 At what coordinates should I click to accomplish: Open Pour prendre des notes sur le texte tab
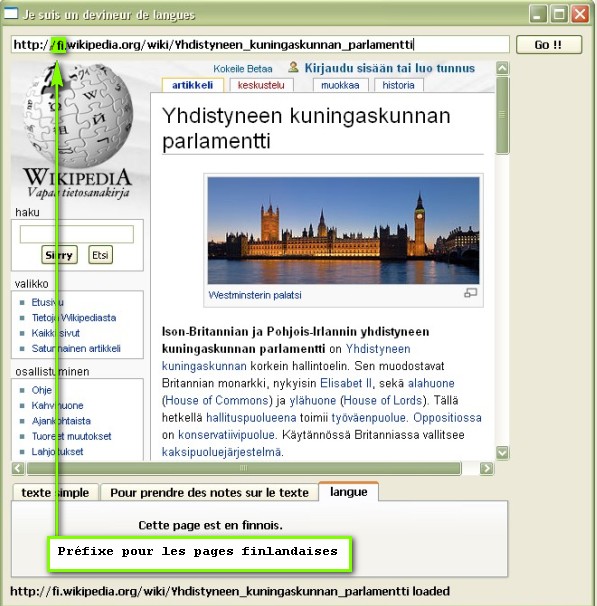click(209, 492)
